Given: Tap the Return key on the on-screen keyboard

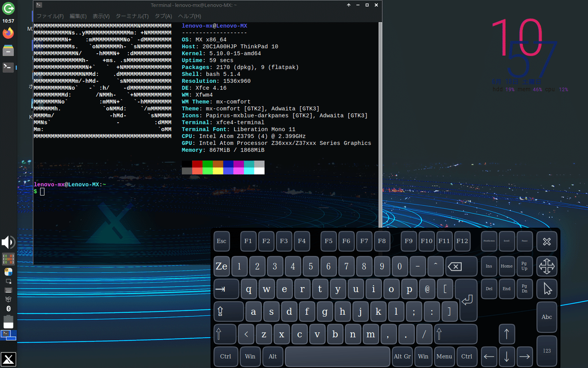Looking at the screenshot, I should coord(468,299).
